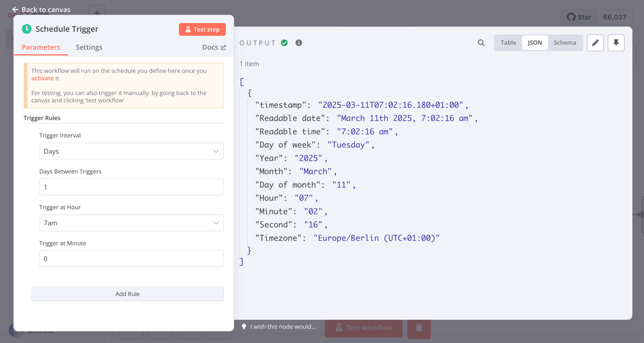Open the Trigger at Hour dropdown
The width and height of the screenshot is (644, 343).
pyautogui.click(x=131, y=223)
